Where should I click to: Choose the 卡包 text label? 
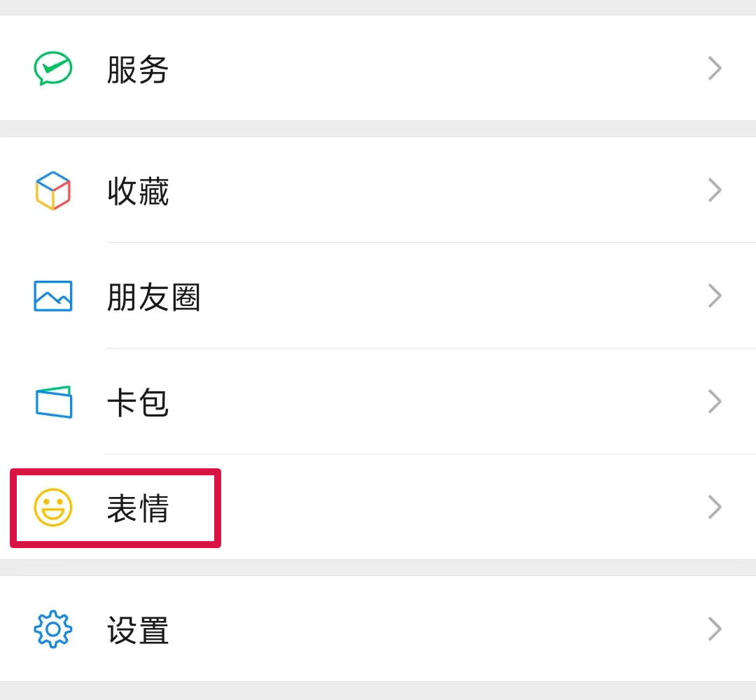[x=138, y=402]
